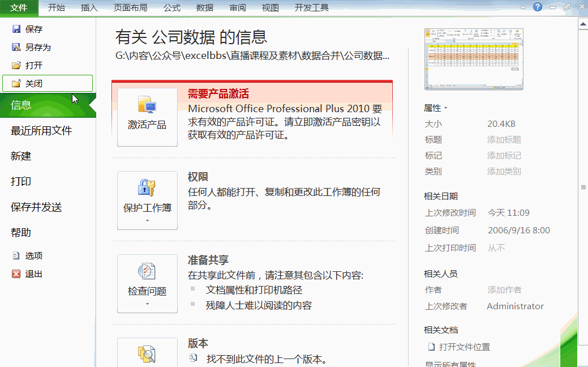Click the blue Help question mark icon
Image resolution: width=588 pixels, height=367 pixels.
coord(538,7)
